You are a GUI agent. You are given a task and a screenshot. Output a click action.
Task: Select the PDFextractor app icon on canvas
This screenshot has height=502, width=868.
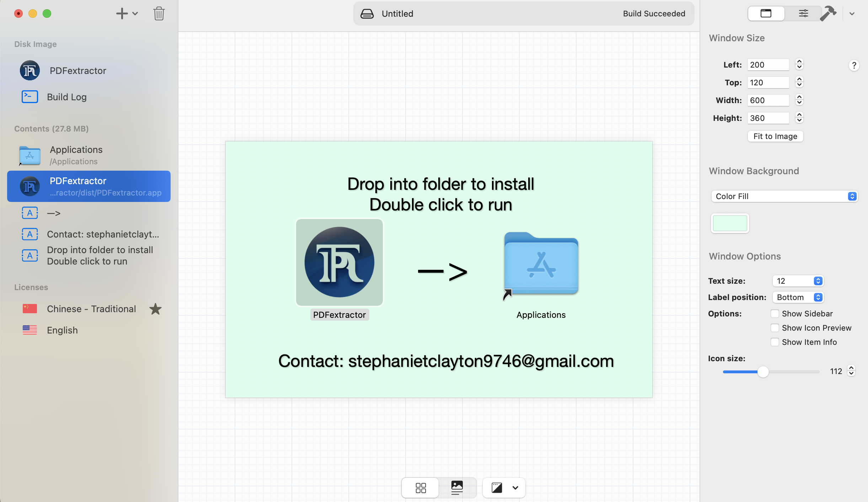coord(339,262)
